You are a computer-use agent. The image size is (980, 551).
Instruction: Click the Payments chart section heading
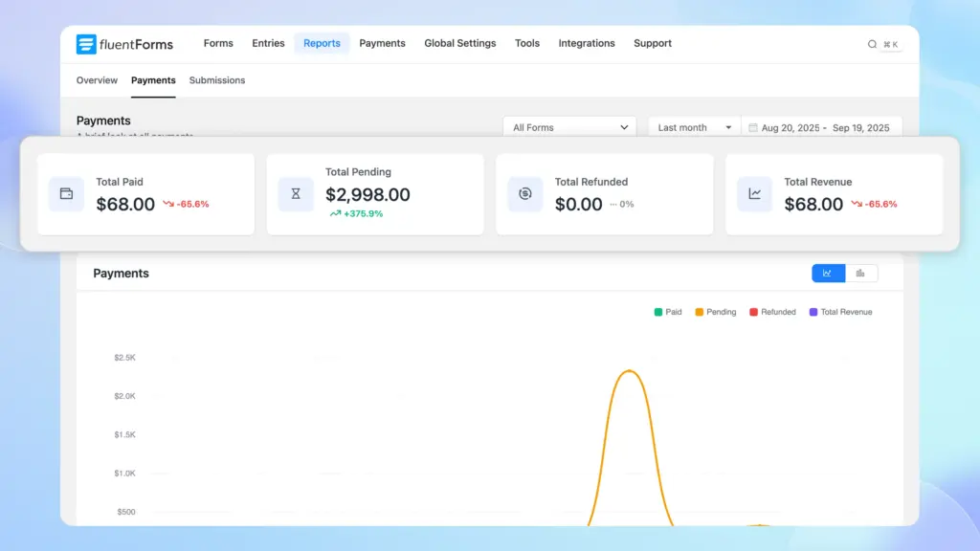tap(121, 273)
